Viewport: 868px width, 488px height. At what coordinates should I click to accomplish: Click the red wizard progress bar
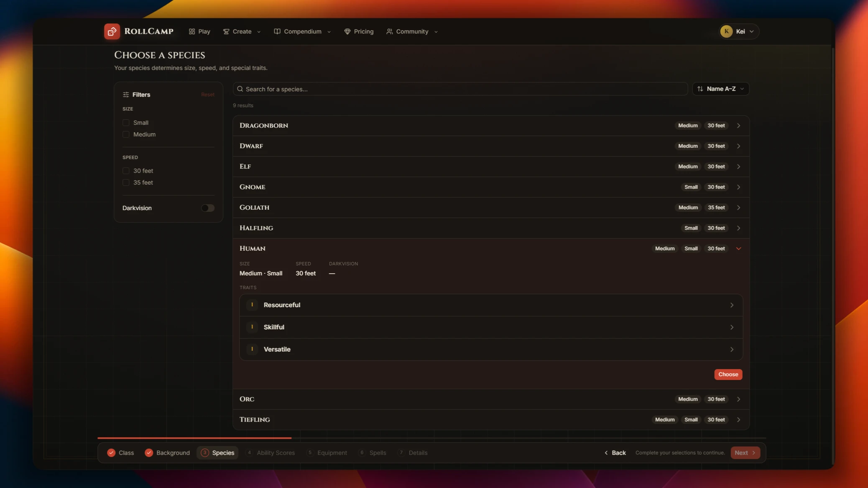(194, 438)
